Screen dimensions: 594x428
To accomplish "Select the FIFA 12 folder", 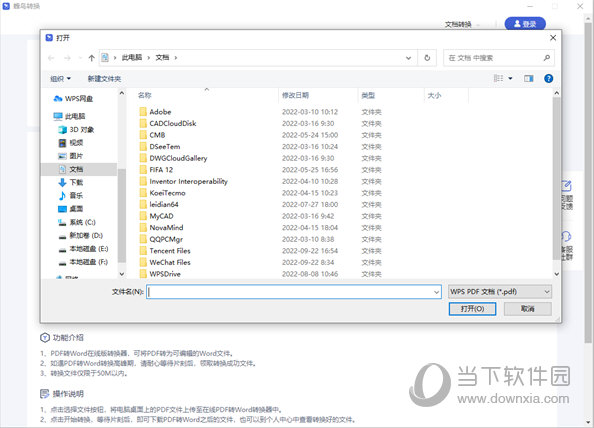I will 156,170.
